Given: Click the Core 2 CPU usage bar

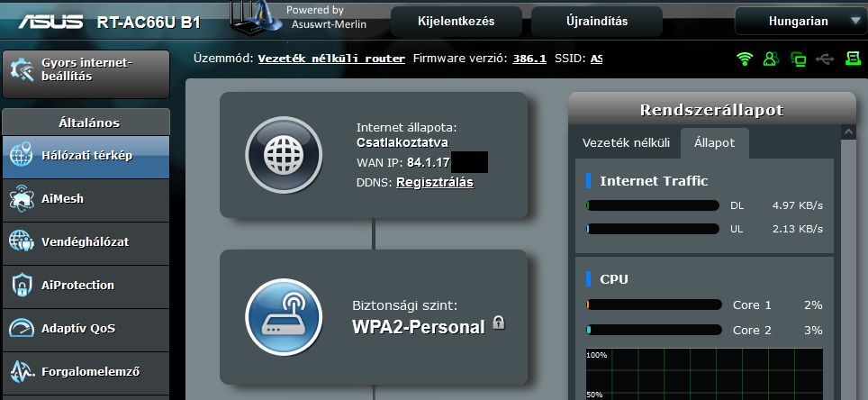Looking at the screenshot, I should (x=654, y=331).
